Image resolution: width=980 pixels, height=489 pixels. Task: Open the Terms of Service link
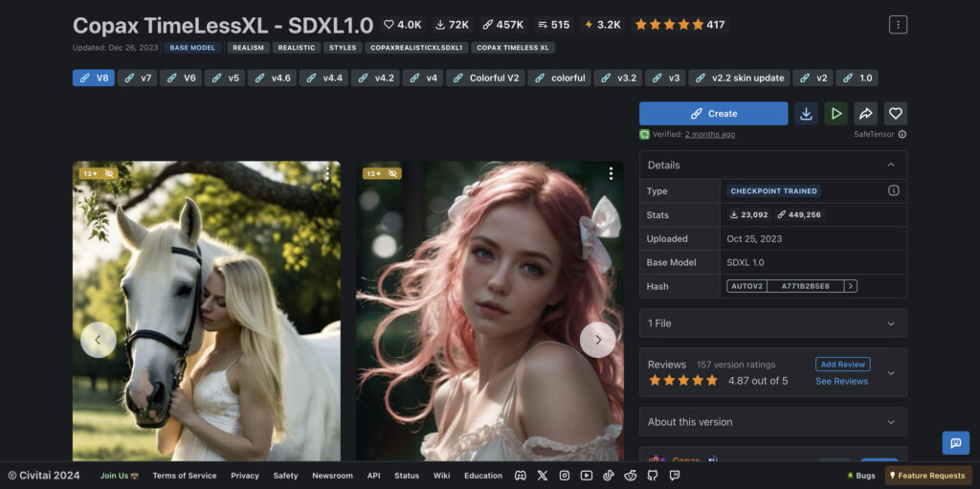click(x=185, y=476)
